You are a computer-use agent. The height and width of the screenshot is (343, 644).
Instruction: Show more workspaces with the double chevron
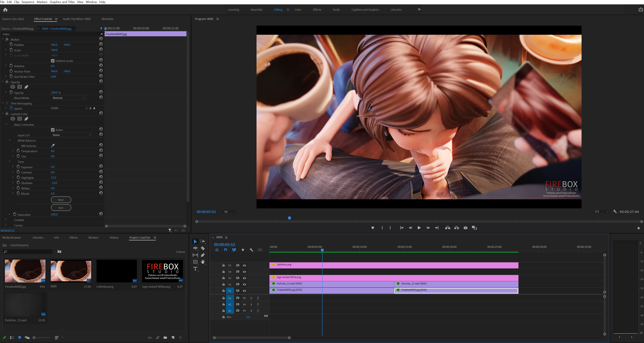tap(419, 9)
